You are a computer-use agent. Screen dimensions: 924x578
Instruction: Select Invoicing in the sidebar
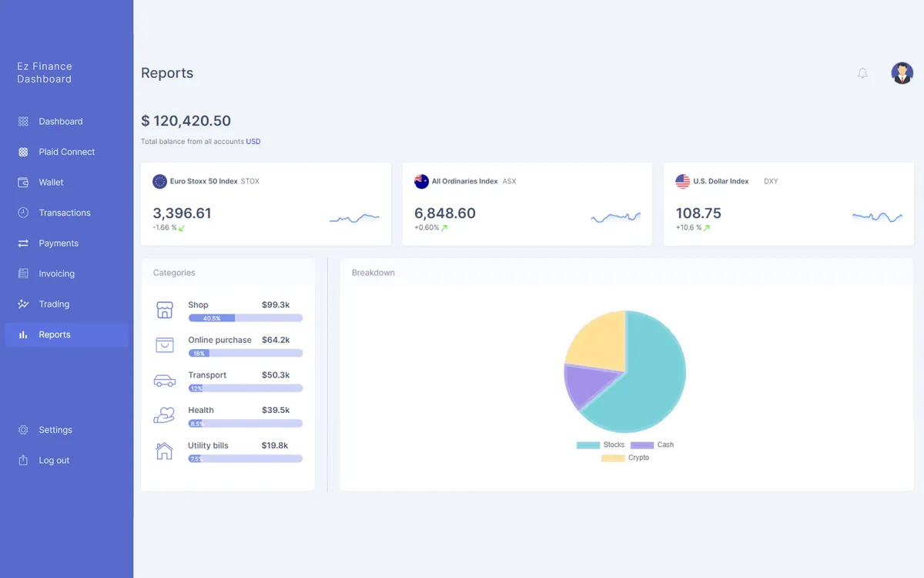[67, 274]
